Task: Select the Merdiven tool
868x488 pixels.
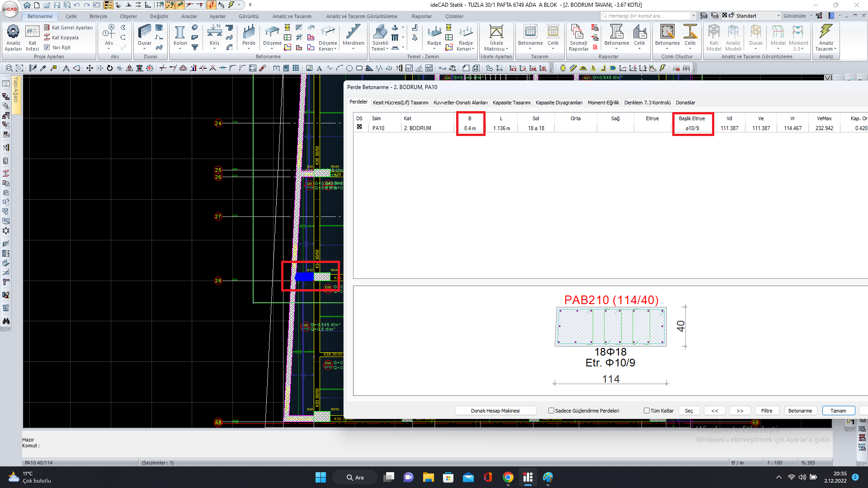Action: click(353, 37)
